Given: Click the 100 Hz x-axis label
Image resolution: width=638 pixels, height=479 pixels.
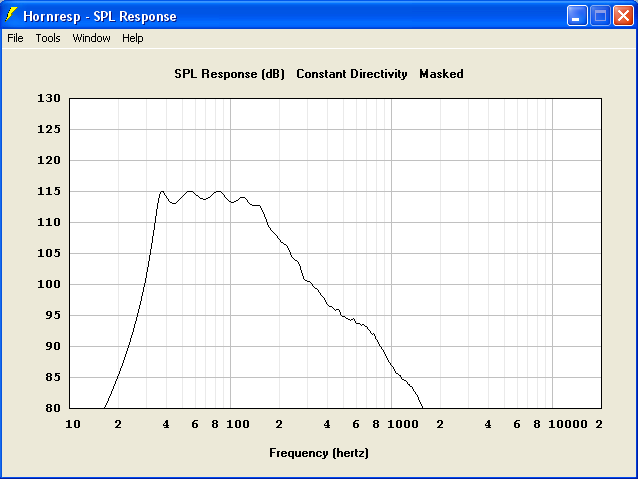Looking at the screenshot, I should (x=238, y=424).
